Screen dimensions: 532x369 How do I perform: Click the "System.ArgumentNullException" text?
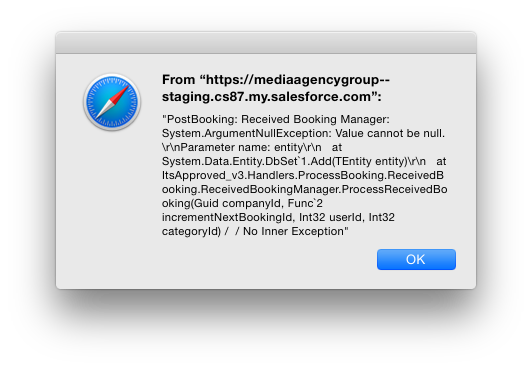pos(247,134)
